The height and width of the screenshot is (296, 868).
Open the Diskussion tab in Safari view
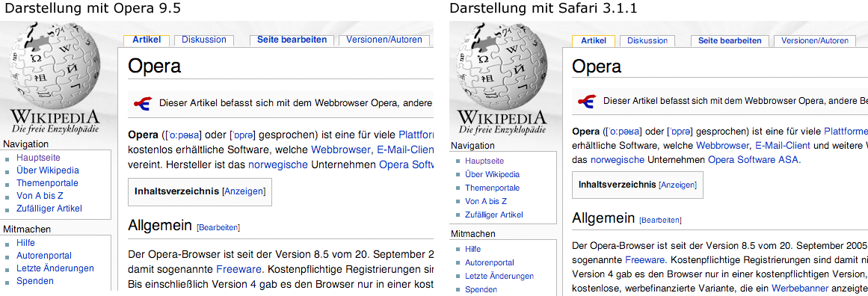(x=647, y=41)
